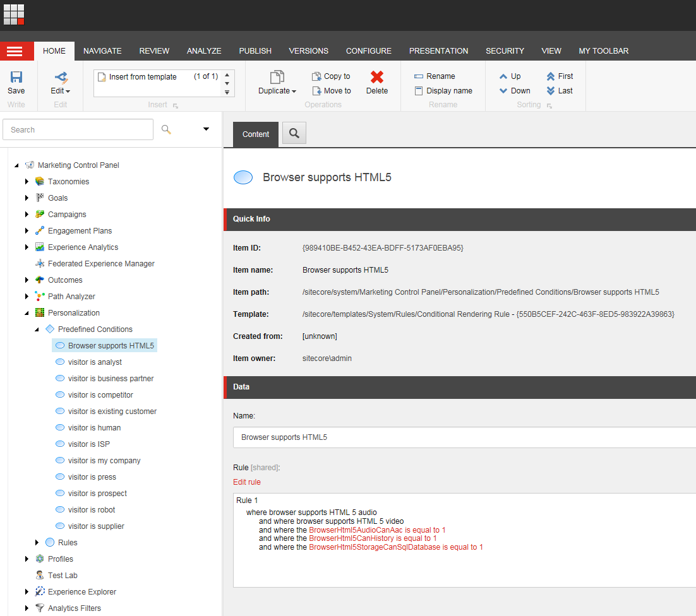Move item Up in sorting
The height and width of the screenshot is (616, 696).
tap(510, 76)
